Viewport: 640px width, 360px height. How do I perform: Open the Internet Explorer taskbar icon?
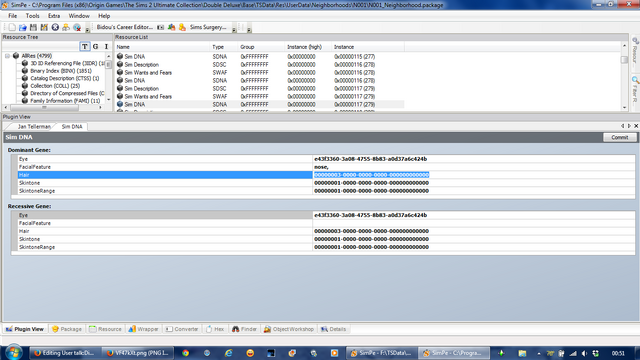(229, 353)
